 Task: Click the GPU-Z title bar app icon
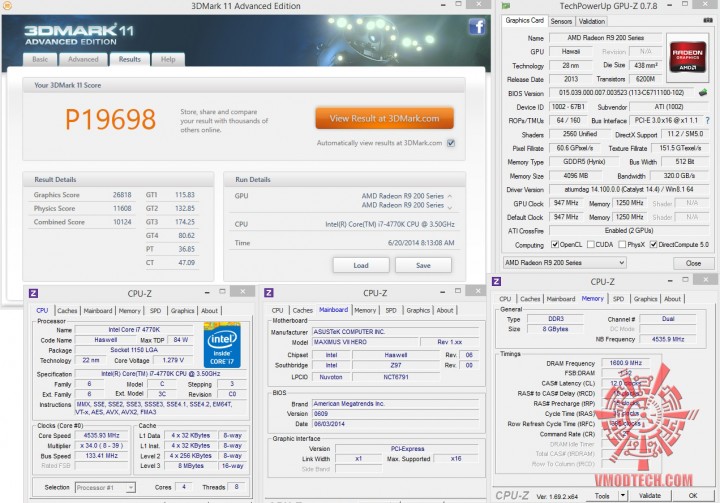tap(506, 6)
